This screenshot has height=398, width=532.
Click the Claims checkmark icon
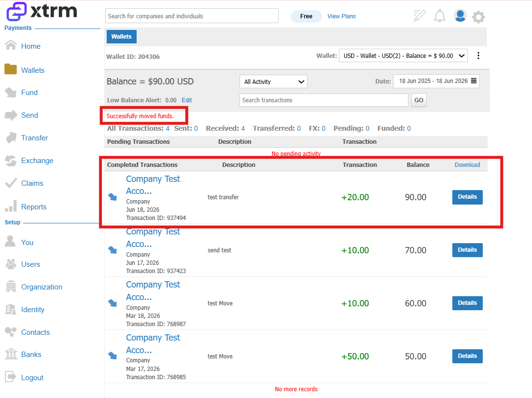tap(11, 183)
